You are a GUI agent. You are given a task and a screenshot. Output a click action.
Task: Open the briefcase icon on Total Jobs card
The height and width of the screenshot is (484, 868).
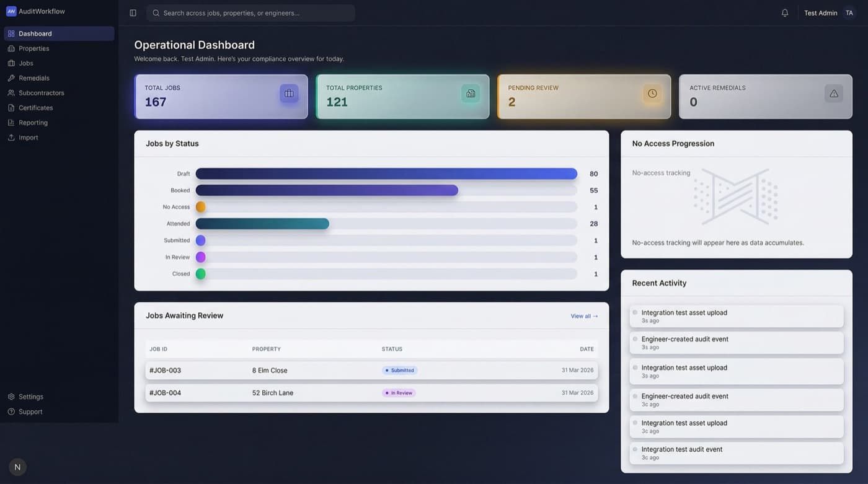point(289,93)
